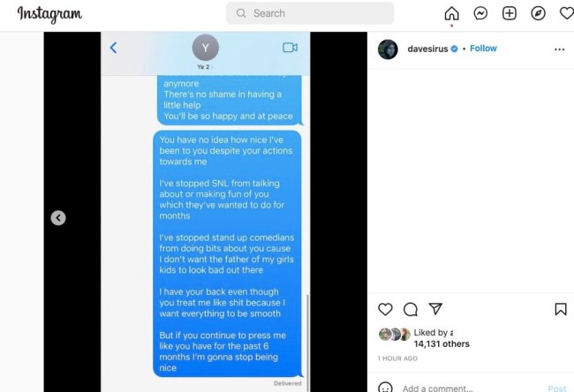Open activity heart icon in top bar

(x=567, y=13)
